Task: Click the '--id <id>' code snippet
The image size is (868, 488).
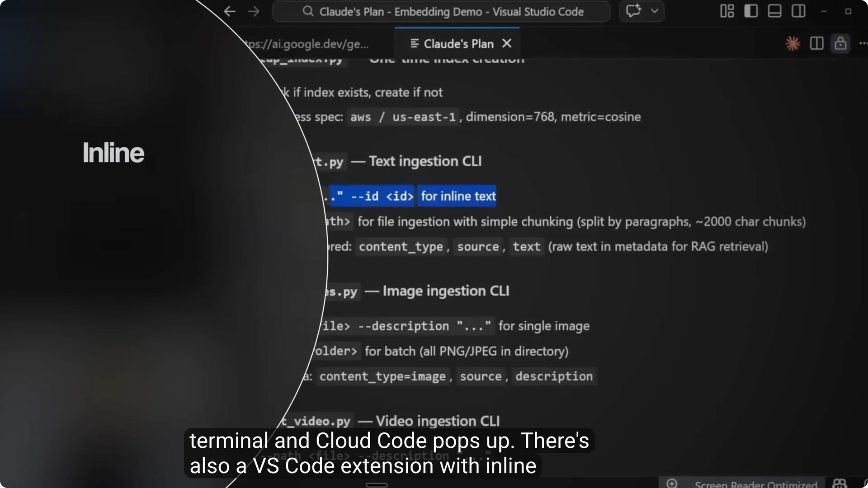Action: 382,196
